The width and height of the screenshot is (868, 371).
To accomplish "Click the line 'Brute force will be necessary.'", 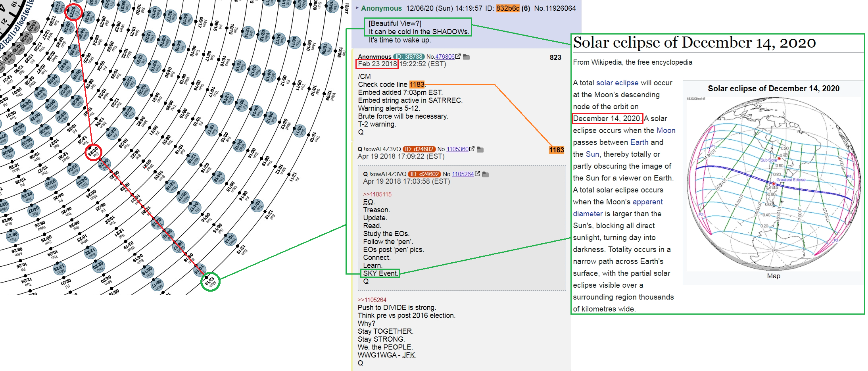I will click(403, 116).
